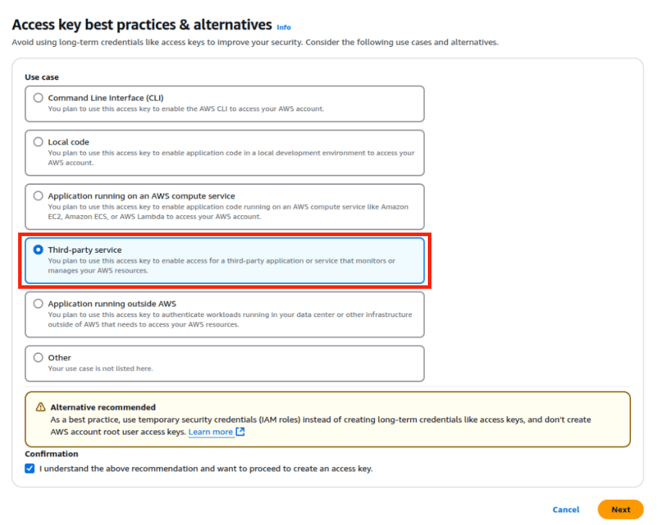The width and height of the screenshot is (670, 525).
Task: Click the Third-party service description text
Action: [x=220, y=266]
